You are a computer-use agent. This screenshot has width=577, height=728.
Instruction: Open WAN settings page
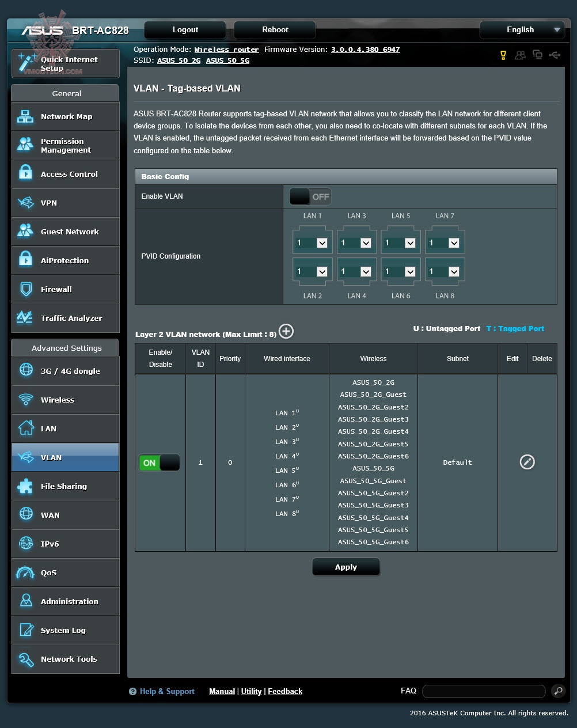66,515
